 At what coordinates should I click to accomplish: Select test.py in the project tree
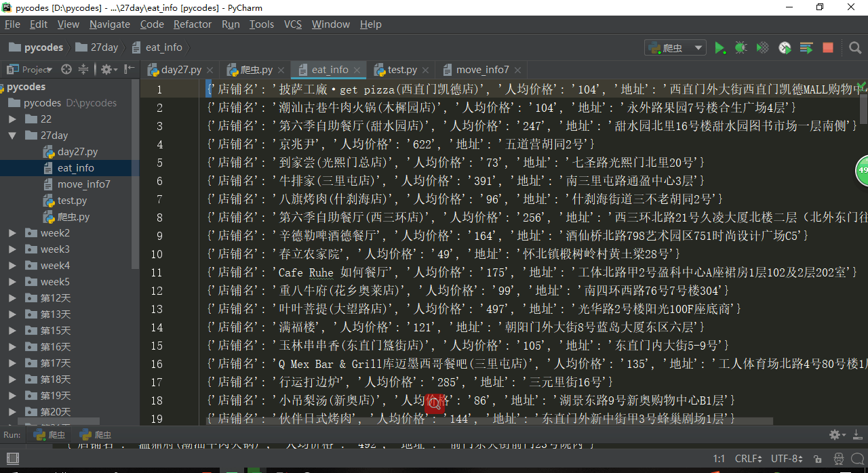pos(65,201)
